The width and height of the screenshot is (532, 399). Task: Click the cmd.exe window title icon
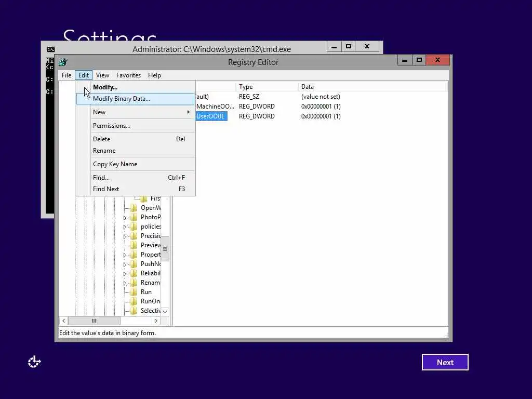tap(50, 49)
